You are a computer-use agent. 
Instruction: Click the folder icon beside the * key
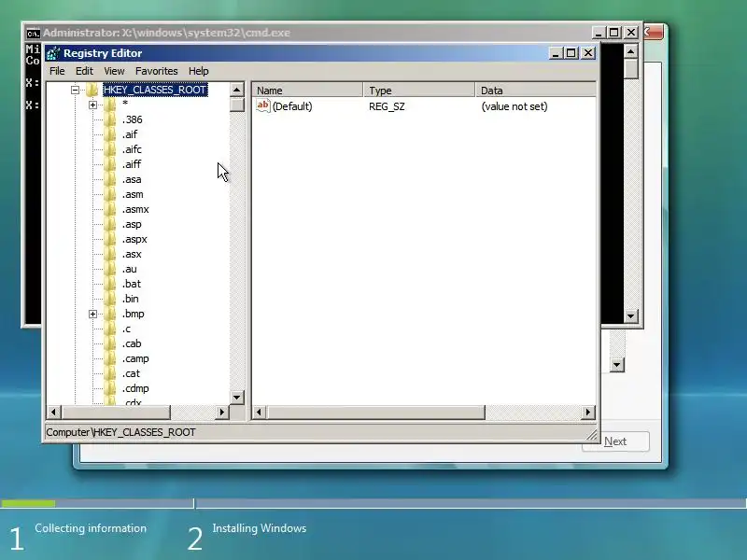click(110, 105)
